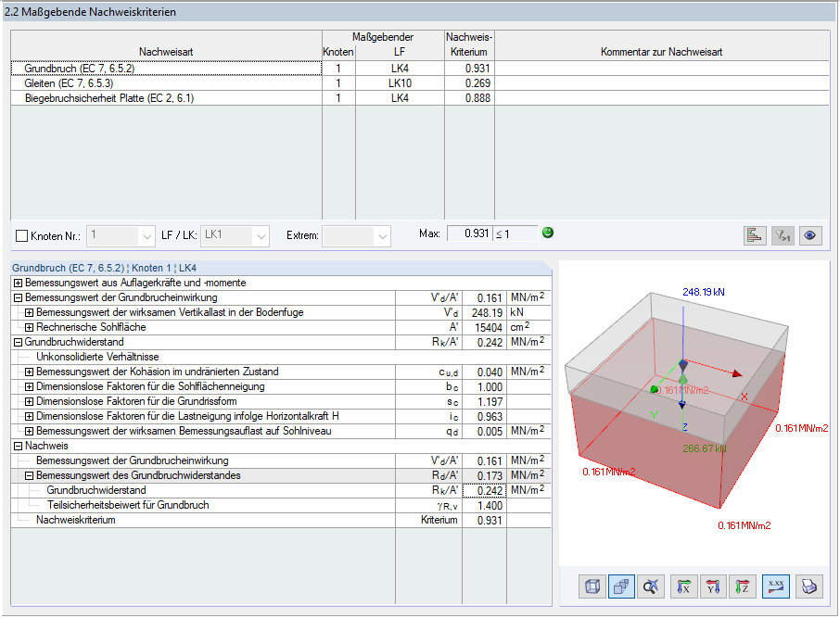Click the Kommentar zur Nachweisart header
Image resolution: width=840 pixels, height=618 pixels.
coord(661,45)
